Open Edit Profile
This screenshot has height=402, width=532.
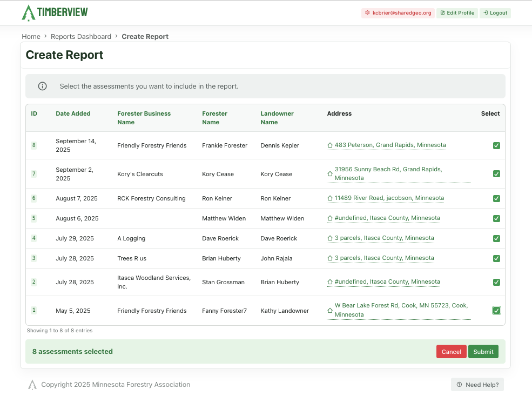tap(457, 13)
